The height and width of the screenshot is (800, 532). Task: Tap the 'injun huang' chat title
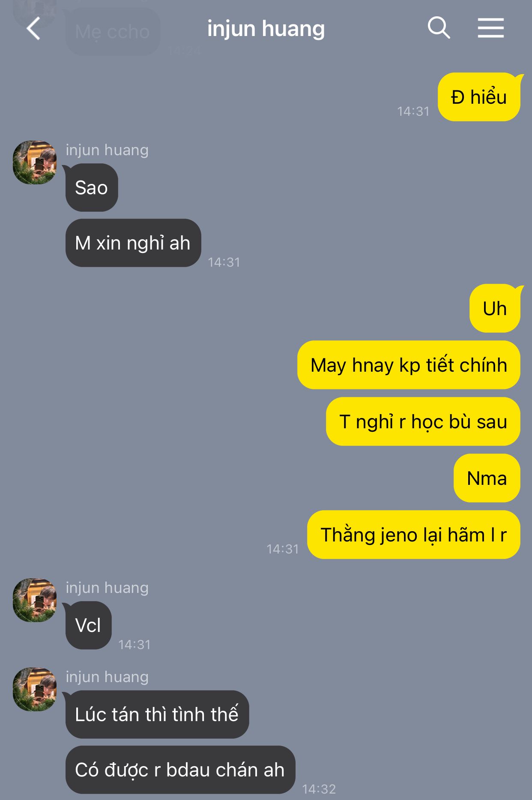(x=266, y=29)
